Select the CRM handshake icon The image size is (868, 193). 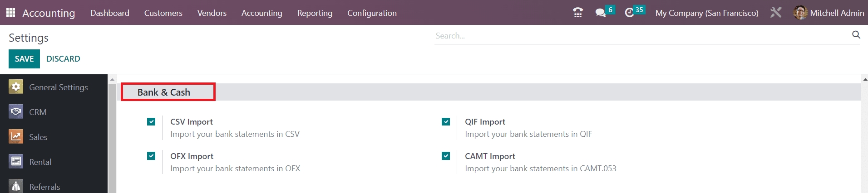[16, 112]
